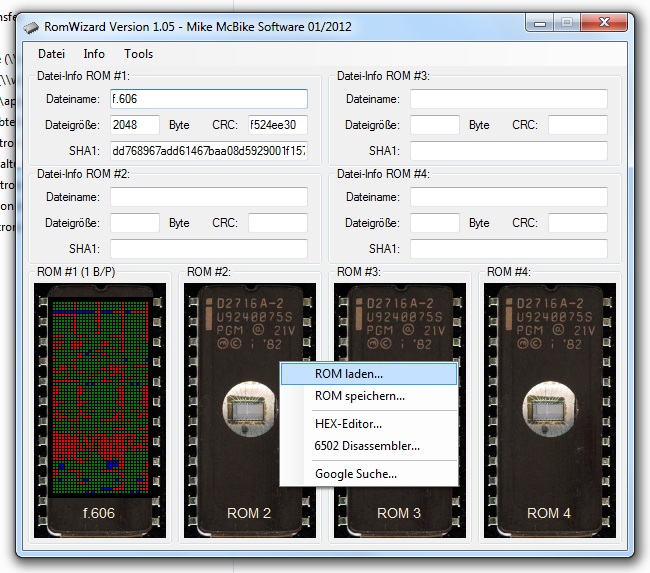650x573 pixels.
Task: Click the ROM #4 SHA1 field
Action: [x=508, y=249]
